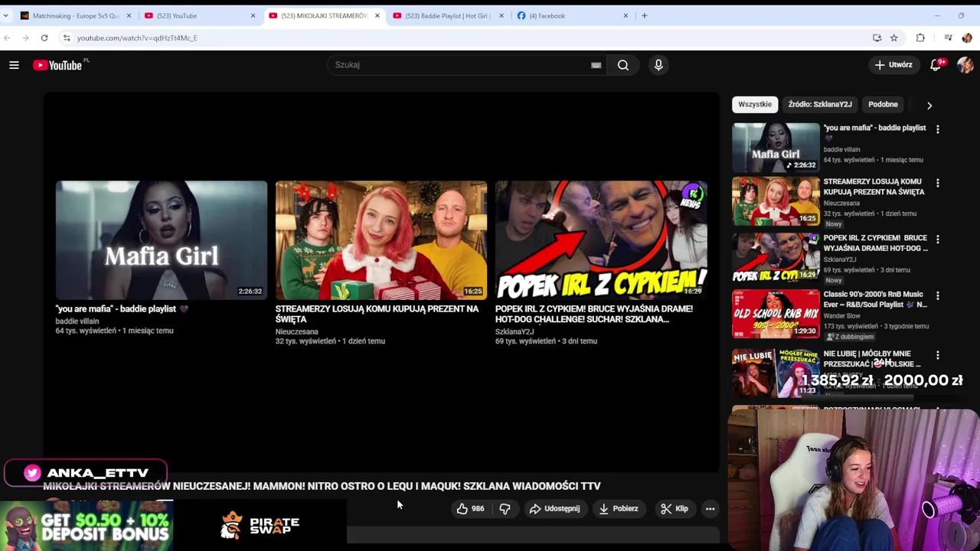Switch to the (523) YouTube tab
The height and width of the screenshot is (551, 980).
pyautogui.click(x=198, y=15)
